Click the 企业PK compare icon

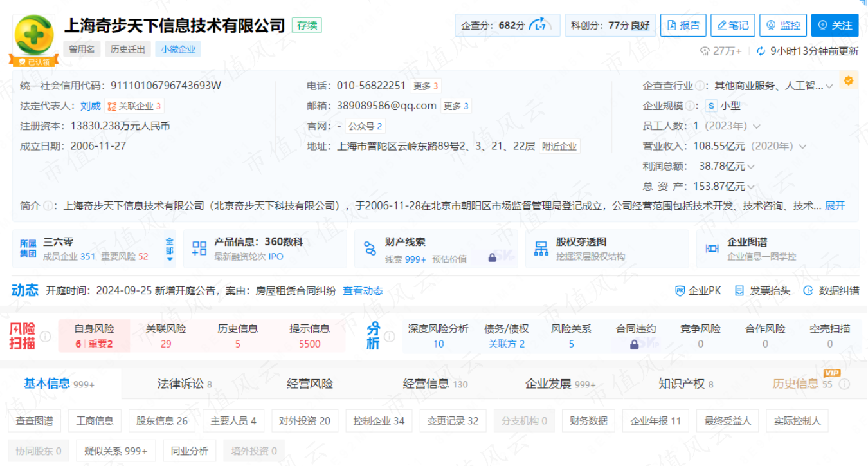pos(680,291)
